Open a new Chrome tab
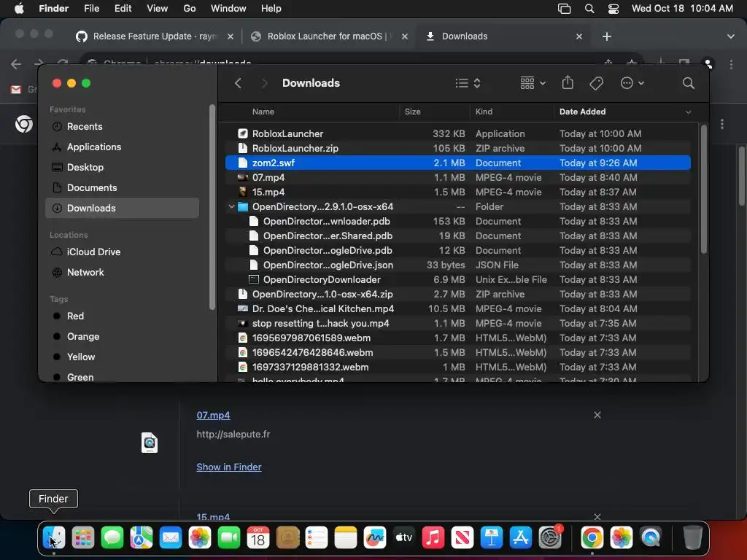 (x=606, y=36)
